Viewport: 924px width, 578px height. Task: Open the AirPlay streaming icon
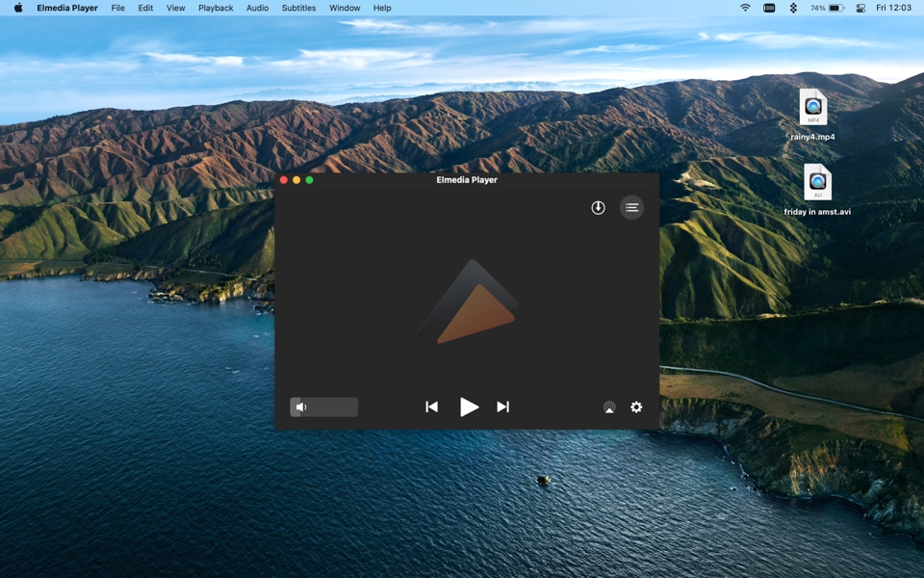tap(609, 407)
